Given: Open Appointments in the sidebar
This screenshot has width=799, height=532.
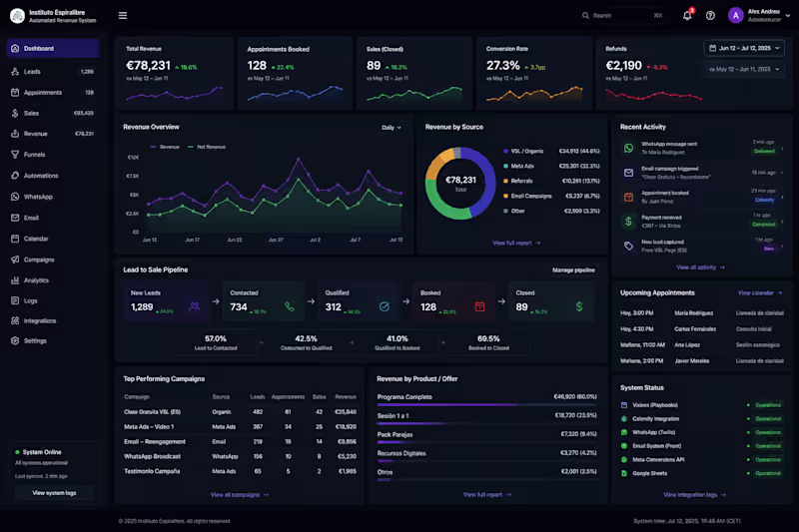Looking at the screenshot, I should [53, 93].
